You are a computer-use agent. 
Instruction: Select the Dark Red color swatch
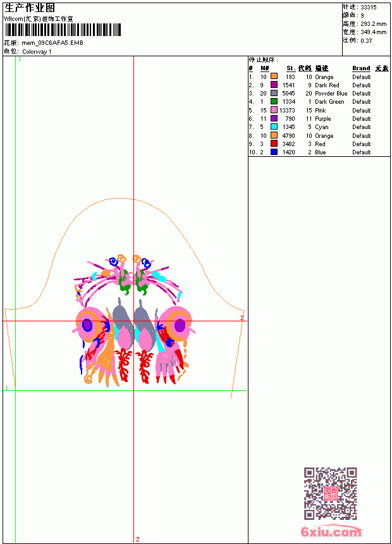coord(274,85)
